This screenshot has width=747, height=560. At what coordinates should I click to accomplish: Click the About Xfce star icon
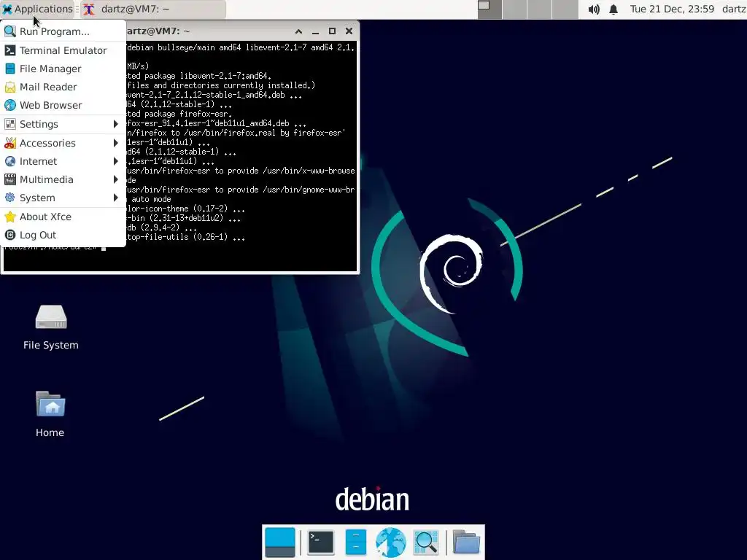(10, 217)
